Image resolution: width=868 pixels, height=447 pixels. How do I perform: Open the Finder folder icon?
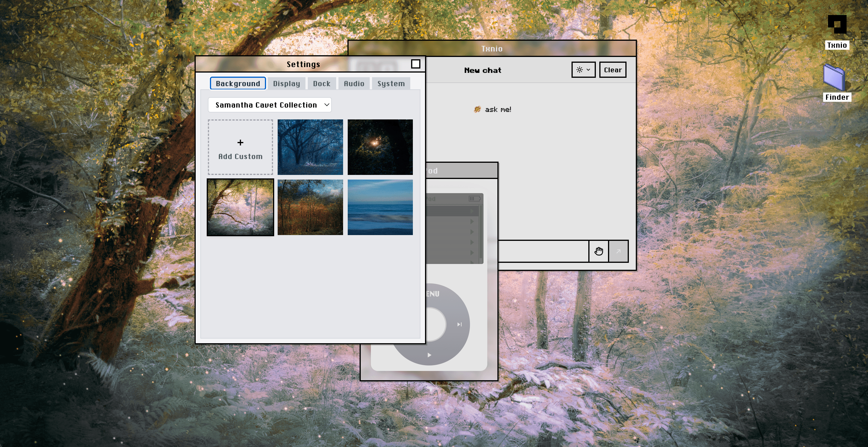pyautogui.click(x=834, y=78)
